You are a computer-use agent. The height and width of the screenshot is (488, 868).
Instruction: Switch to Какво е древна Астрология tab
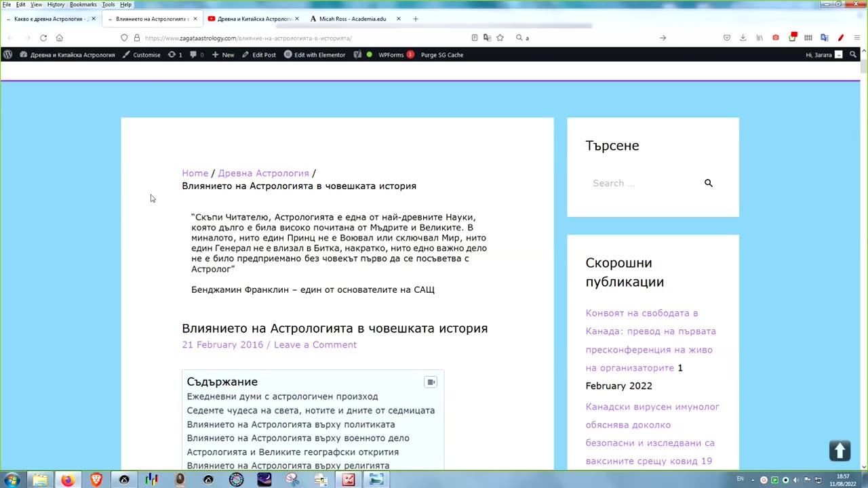pyautogui.click(x=51, y=19)
